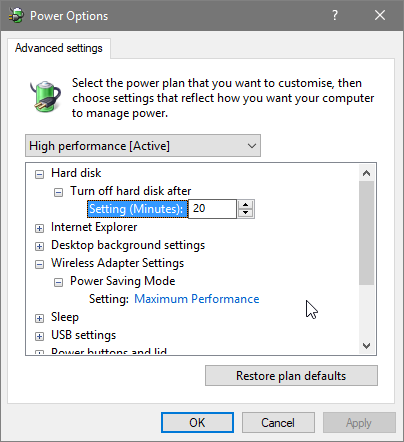Expand the USB settings node
The height and width of the screenshot is (442, 404).
(39, 336)
